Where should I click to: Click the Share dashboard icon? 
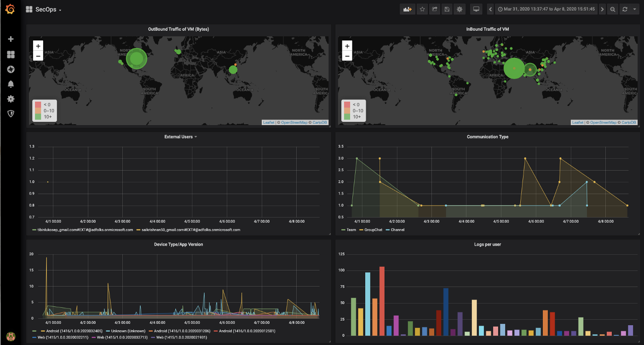click(x=434, y=9)
